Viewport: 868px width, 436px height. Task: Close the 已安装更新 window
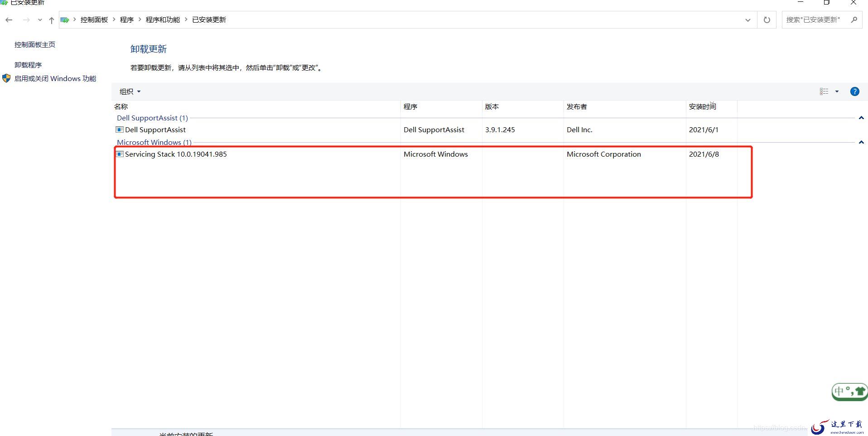(853, 2)
